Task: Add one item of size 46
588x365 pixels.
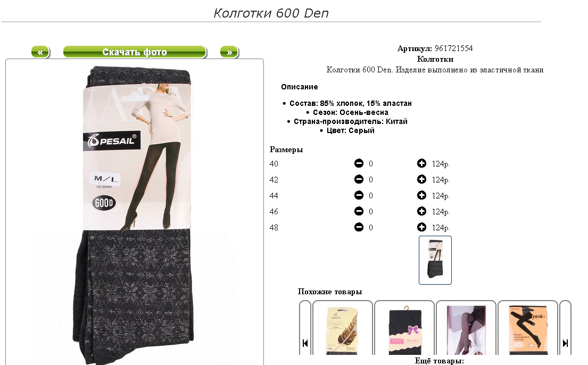Action: click(421, 211)
